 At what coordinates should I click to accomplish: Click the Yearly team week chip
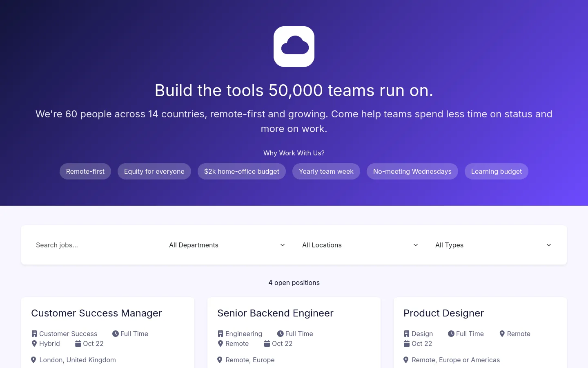pyautogui.click(x=326, y=171)
